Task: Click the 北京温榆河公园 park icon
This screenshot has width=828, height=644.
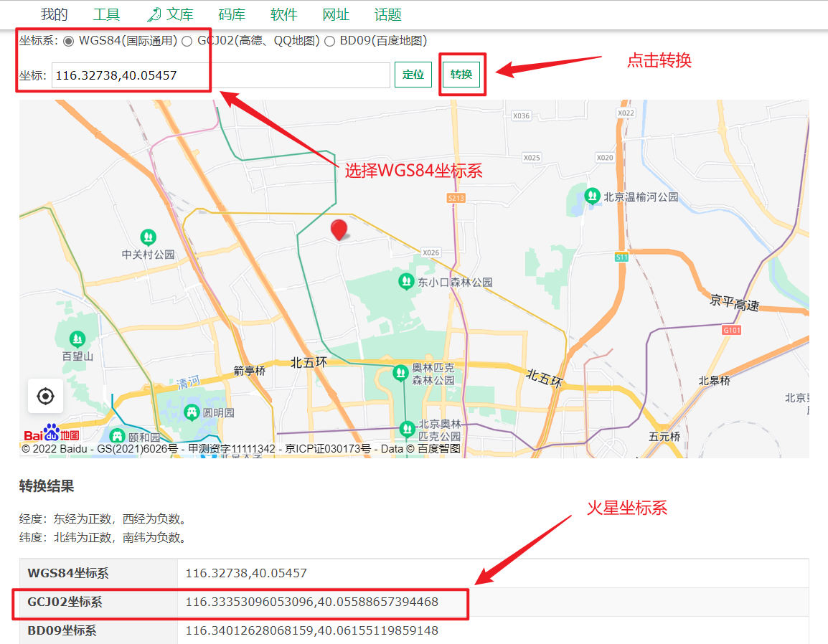Action: click(x=593, y=196)
